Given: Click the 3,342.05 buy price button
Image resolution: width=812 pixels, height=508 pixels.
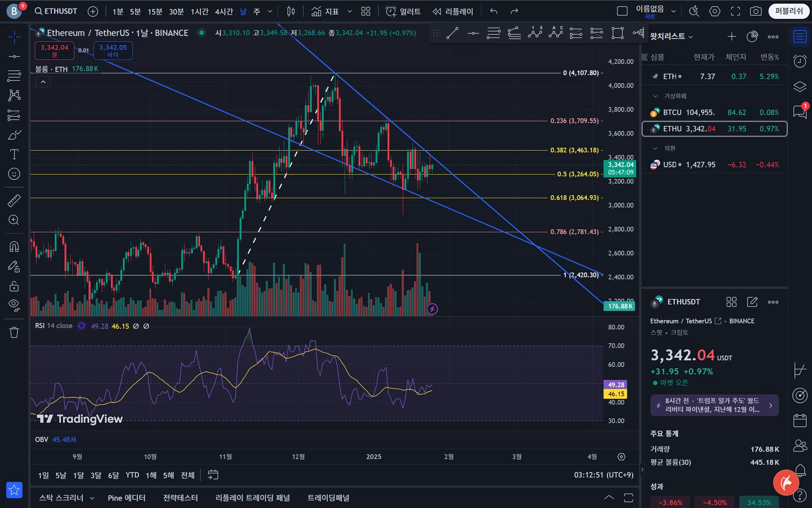Looking at the screenshot, I should [113, 50].
